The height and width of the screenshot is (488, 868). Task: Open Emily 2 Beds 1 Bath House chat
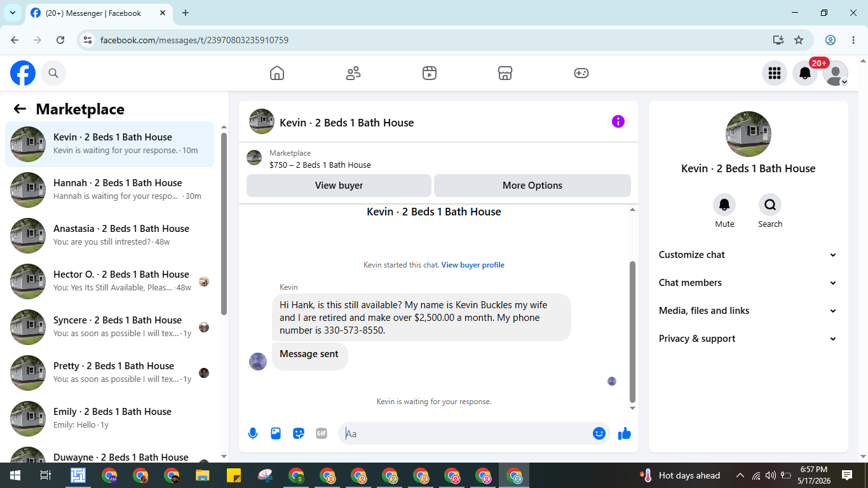click(110, 419)
